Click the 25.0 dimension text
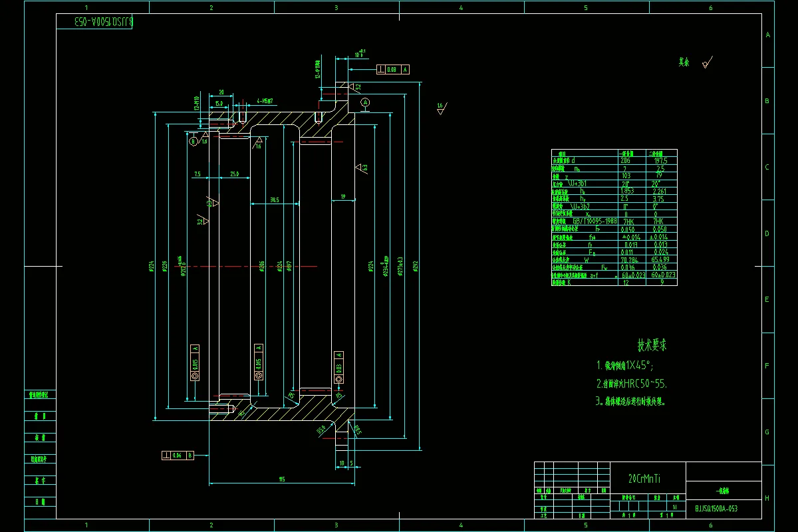The width and height of the screenshot is (798, 532). 234,174
